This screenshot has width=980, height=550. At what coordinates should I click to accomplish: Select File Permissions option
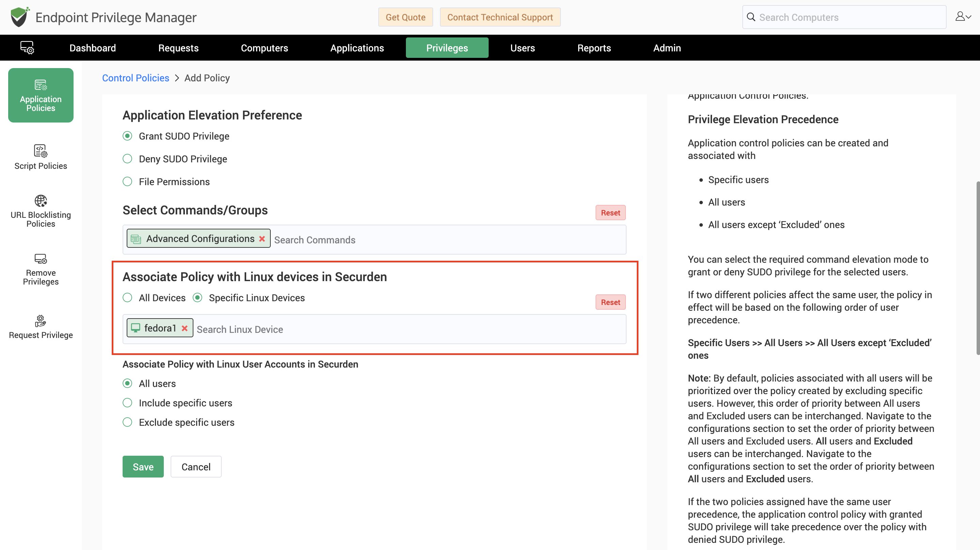click(127, 181)
